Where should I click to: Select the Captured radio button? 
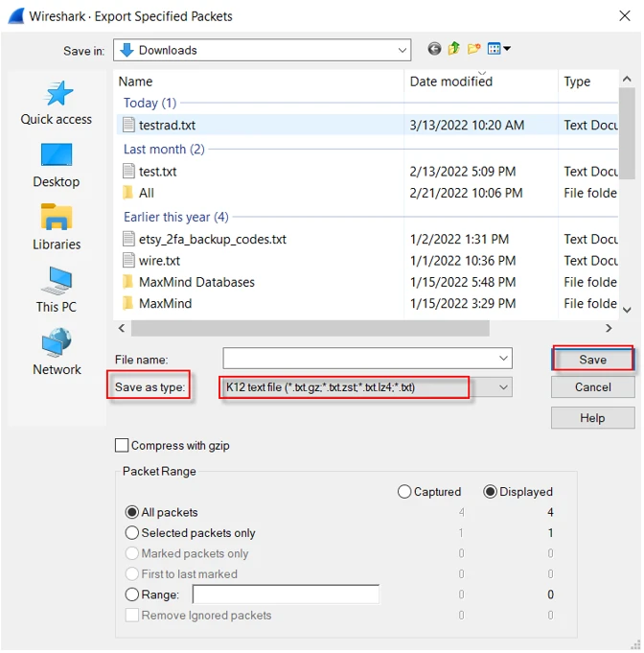click(x=404, y=492)
